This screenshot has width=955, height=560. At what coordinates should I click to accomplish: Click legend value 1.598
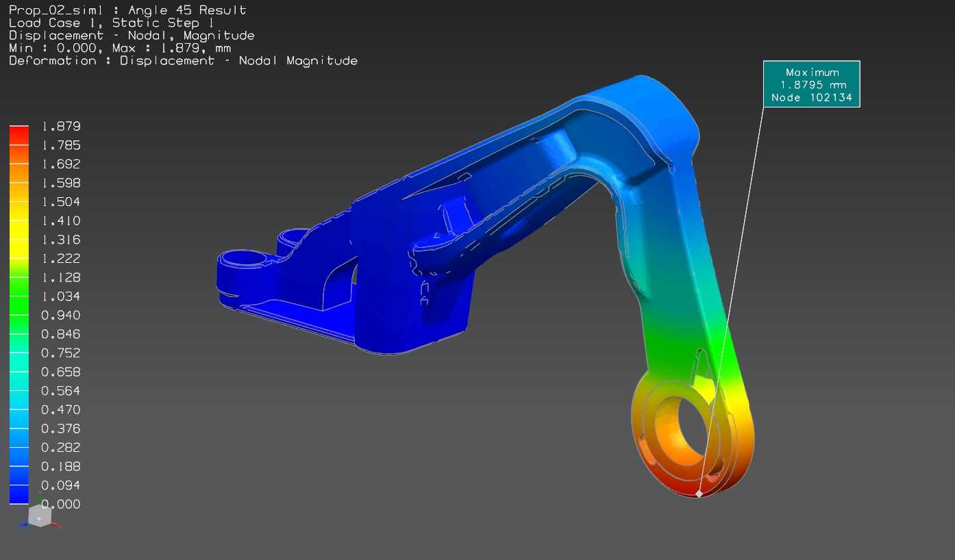point(61,183)
